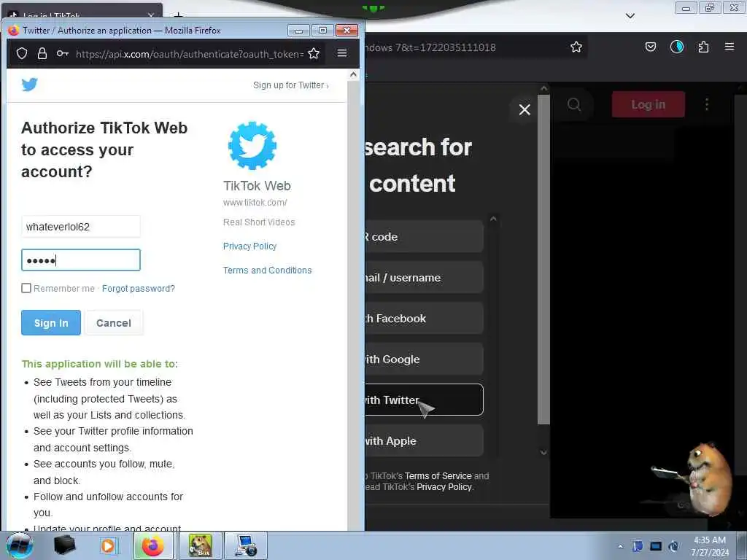Open the Pocket save icon in main toolbar
747x560 pixels.
coord(650,47)
